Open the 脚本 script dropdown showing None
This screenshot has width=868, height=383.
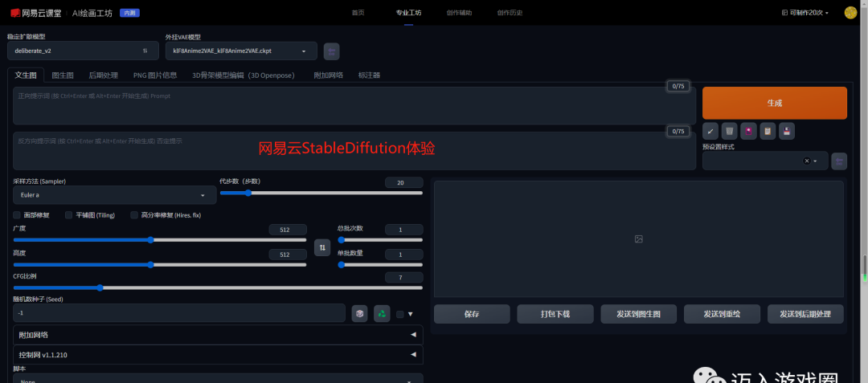click(x=218, y=379)
